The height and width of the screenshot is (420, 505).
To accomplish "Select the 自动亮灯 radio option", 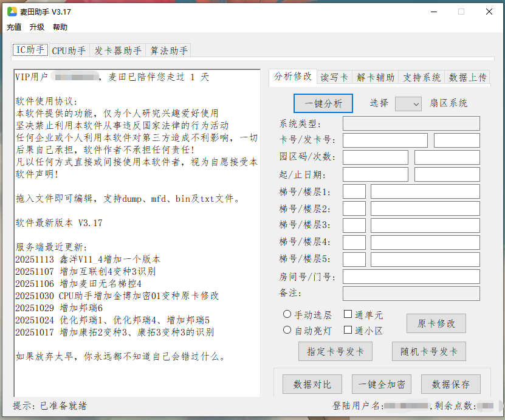I will tap(286, 330).
